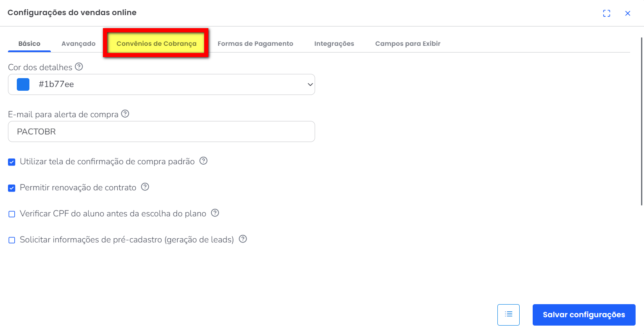This screenshot has width=644, height=334.
Task: Open the Cor dos detalhes dropdown arrow
Action: coord(310,84)
